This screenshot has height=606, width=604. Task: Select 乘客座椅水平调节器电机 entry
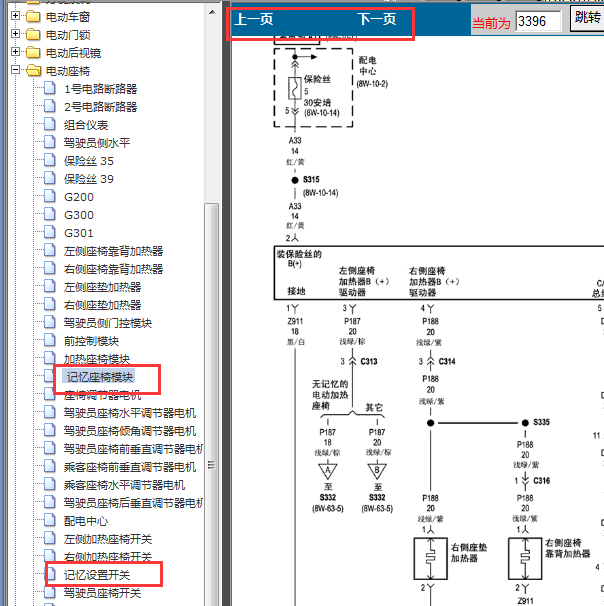(x=124, y=485)
